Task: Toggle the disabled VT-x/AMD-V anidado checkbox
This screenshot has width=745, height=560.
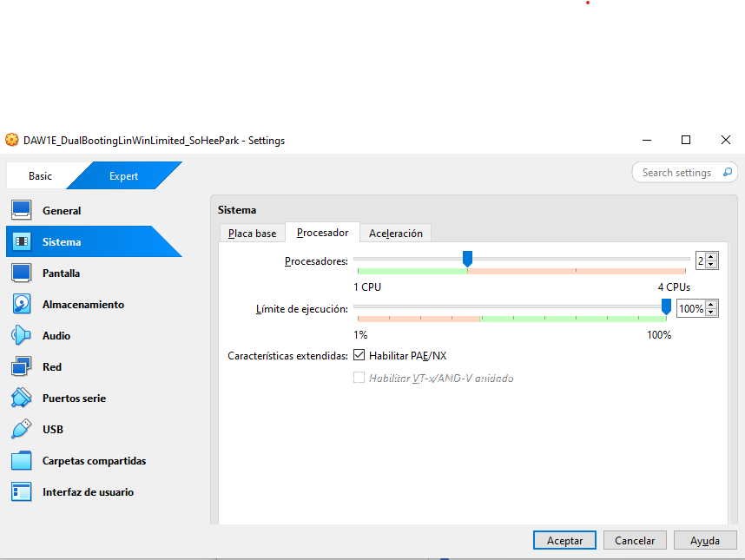Action: click(x=359, y=378)
